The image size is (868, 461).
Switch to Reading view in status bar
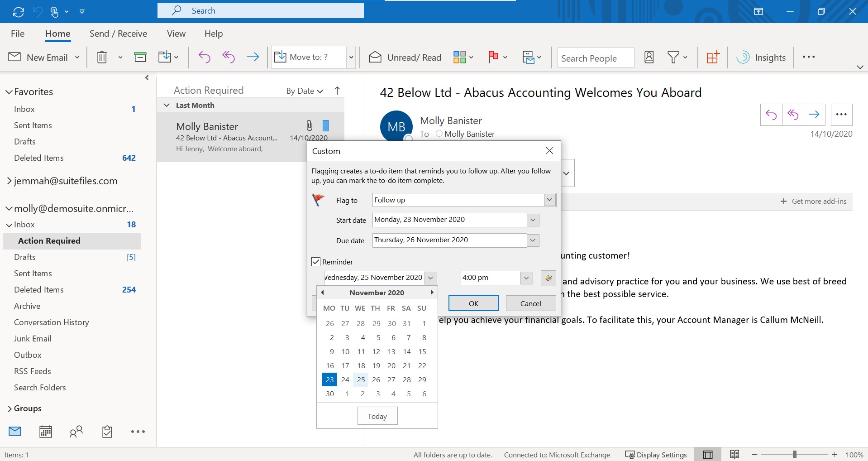point(734,455)
